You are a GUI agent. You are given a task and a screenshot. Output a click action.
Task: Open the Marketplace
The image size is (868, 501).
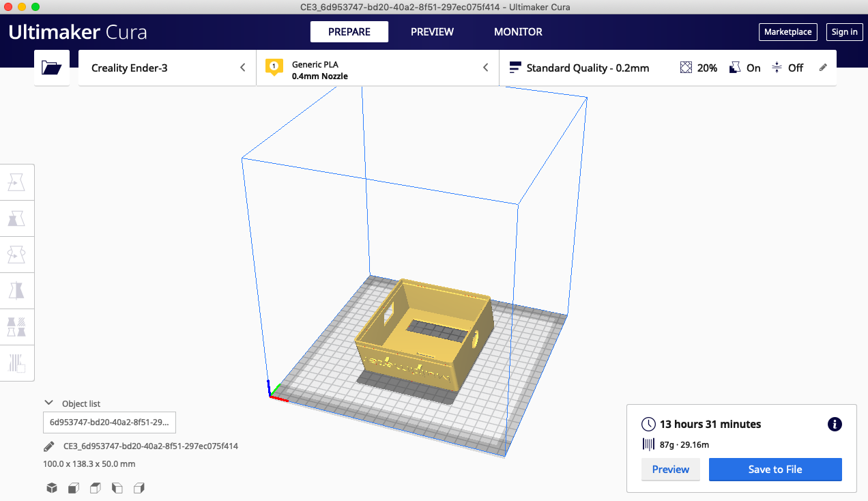787,32
